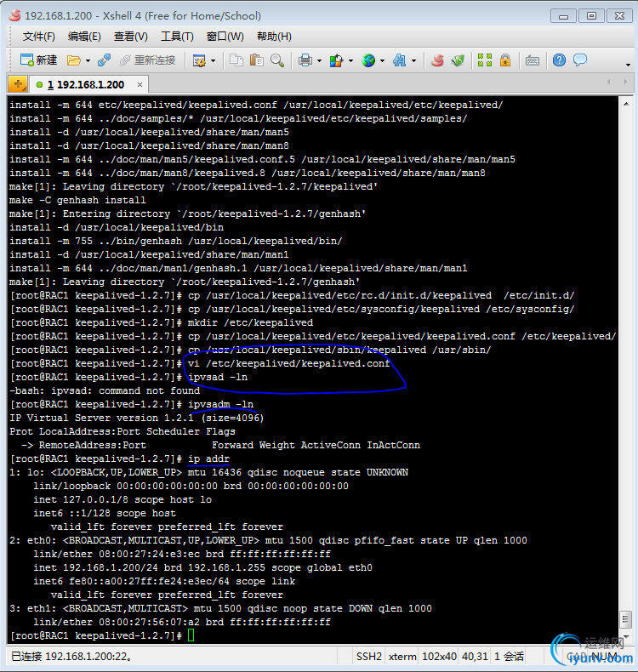The image size is (638, 672).
Task: Click the Print icon
Action: point(305,60)
